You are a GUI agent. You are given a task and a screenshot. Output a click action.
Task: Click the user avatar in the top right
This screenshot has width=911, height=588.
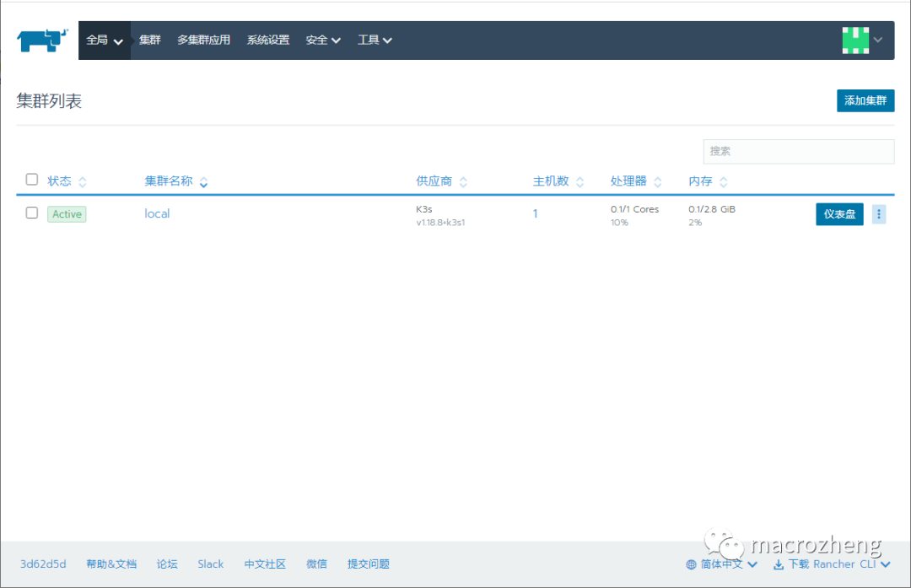click(x=856, y=39)
